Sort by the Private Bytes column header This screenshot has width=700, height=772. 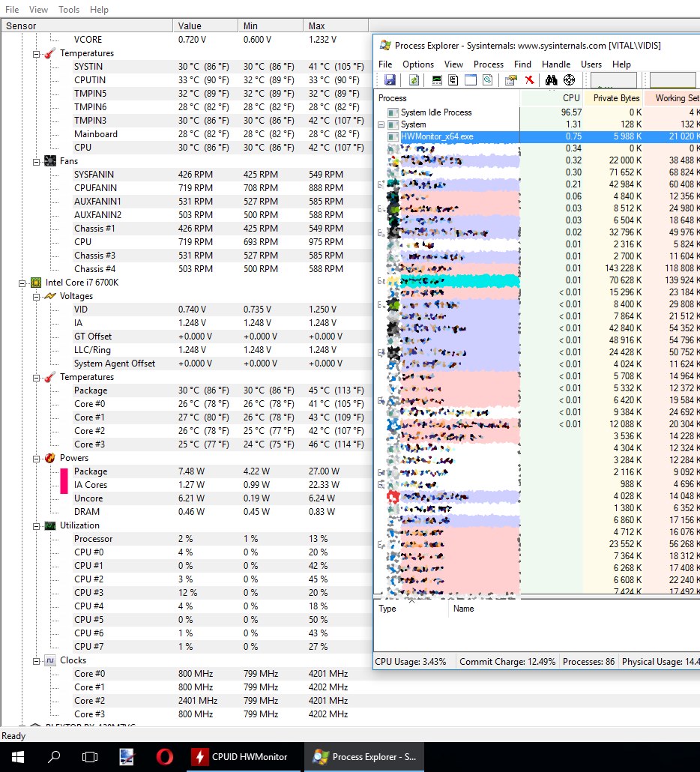613,98
